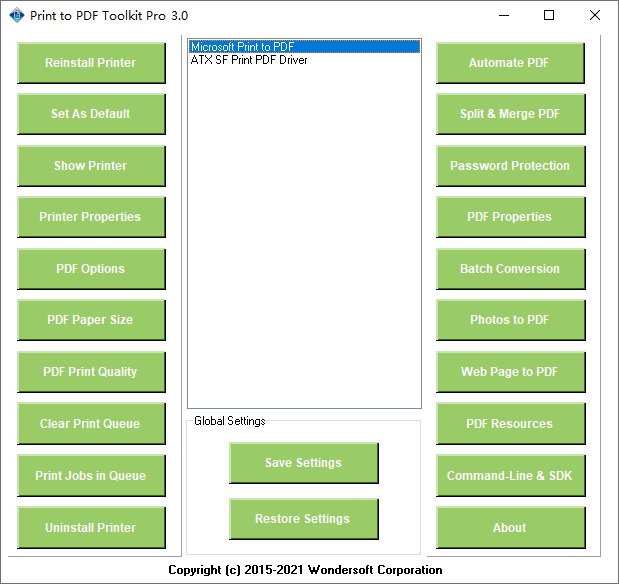Click the app icon in title bar

pyautogui.click(x=17, y=15)
